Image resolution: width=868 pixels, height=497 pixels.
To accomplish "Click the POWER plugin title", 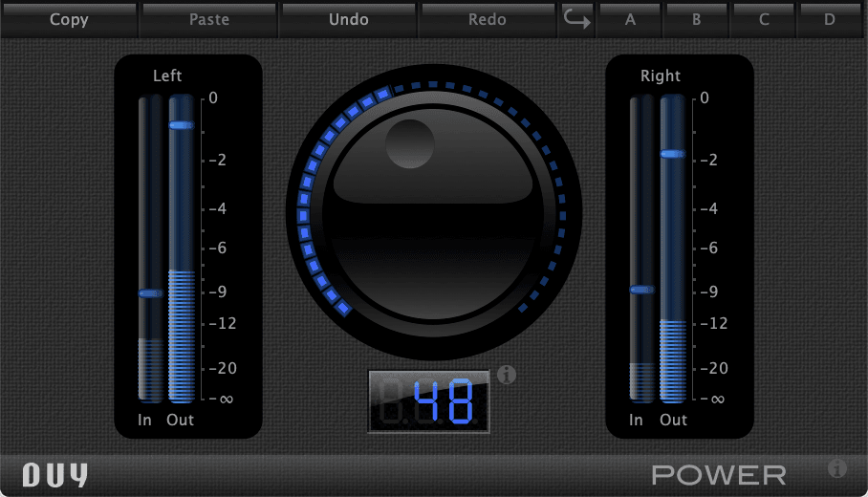I will [x=719, y=475].
